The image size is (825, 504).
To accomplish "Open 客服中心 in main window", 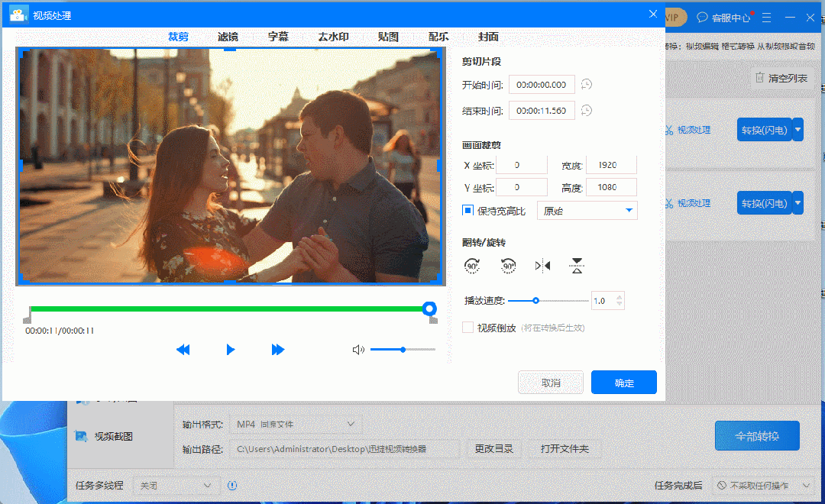I will (724, 18).
